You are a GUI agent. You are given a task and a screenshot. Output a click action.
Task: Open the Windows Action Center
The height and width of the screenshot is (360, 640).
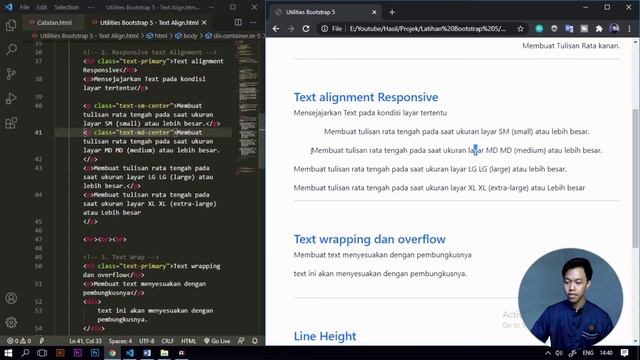pos(624,353)
